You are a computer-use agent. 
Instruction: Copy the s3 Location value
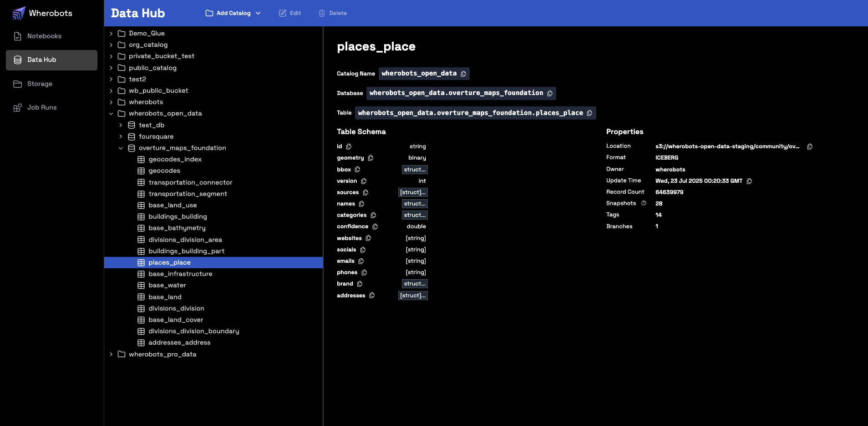(810, 146)
